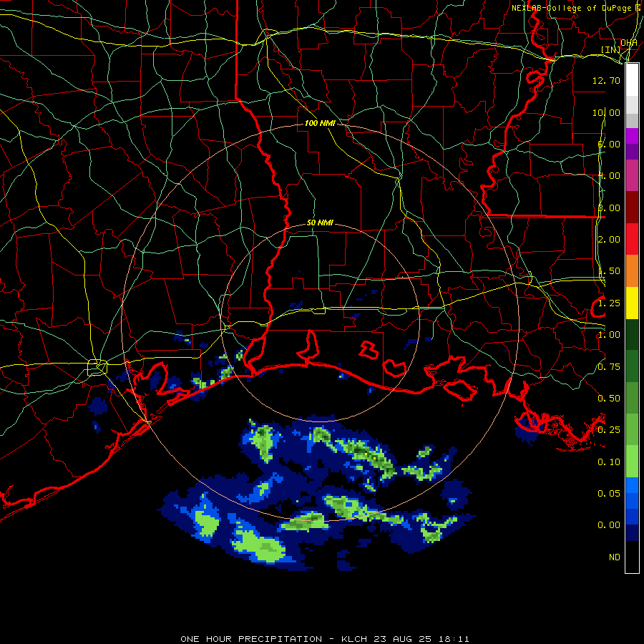Pick the pink legend swatch beside 4.00
This screenshot has height=644, width=644.
click(x=632, y=175)
